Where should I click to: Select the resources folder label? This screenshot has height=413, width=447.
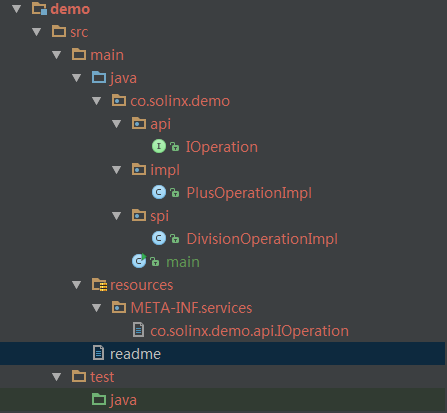(x=142, y=285)
